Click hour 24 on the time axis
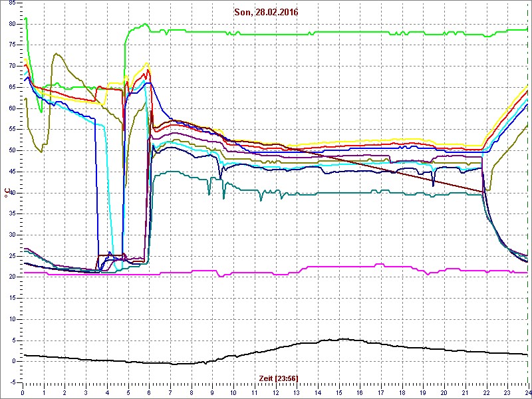Screen dimensions: 532x399 [527, 392]
